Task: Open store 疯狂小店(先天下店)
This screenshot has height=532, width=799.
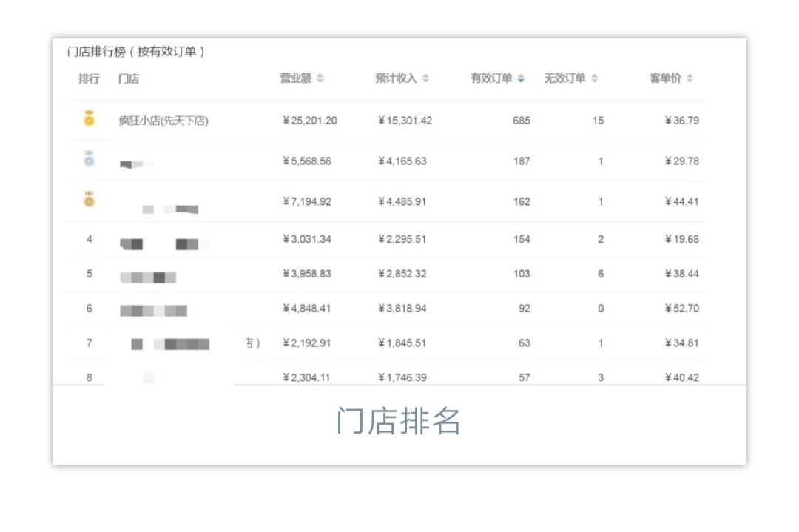Action: point(163,121)
